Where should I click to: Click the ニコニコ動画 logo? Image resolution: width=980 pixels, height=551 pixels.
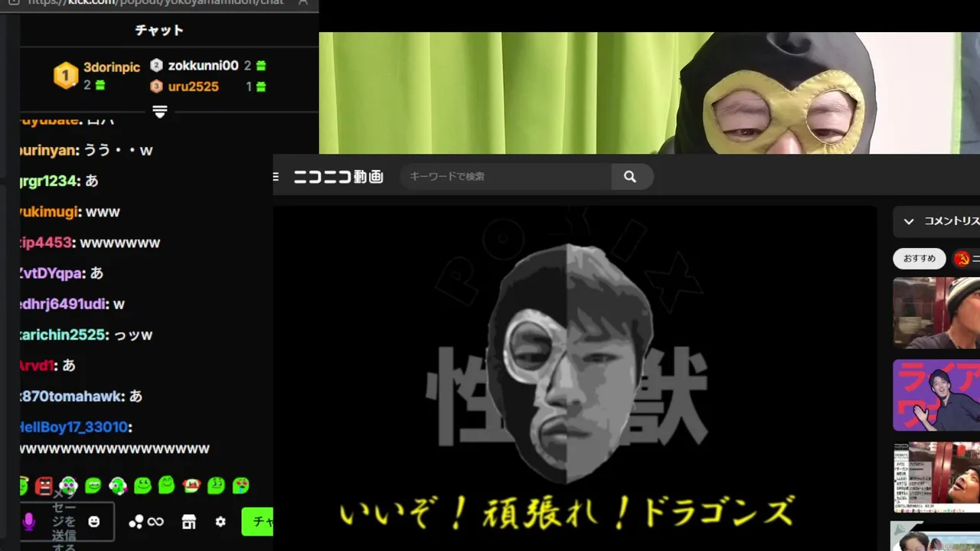[338, 177]
